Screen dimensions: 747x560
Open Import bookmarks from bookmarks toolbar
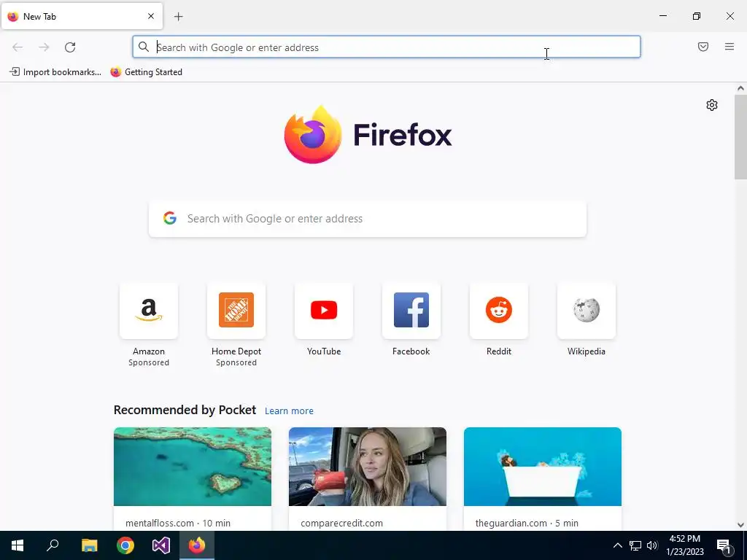(x=55, y=72)
